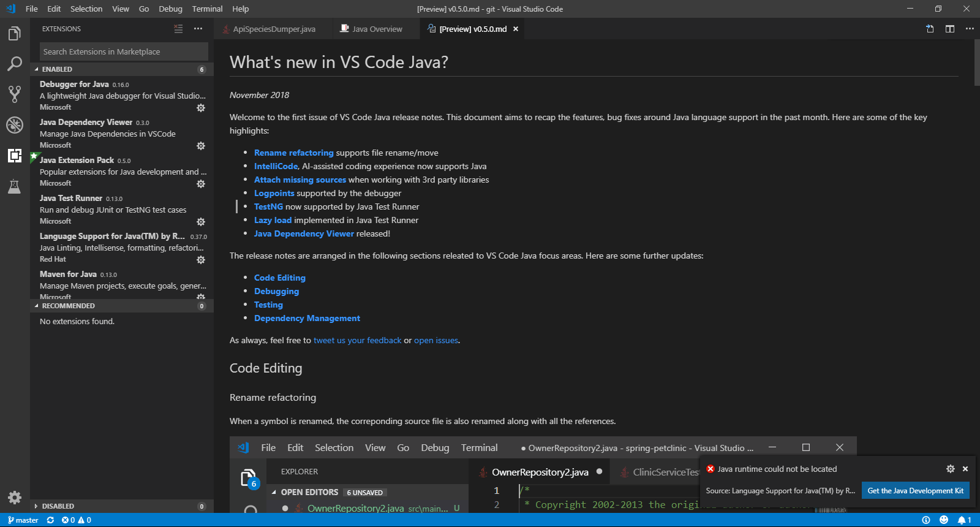Open the File menu
This screenshot has height=527, width=980.
(32, 9)
